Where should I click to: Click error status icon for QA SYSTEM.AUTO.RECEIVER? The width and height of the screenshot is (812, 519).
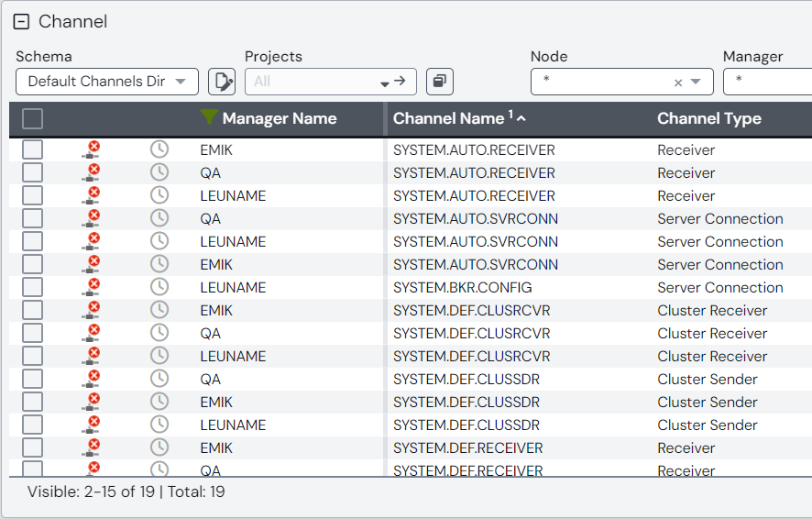tap(91, 172)
